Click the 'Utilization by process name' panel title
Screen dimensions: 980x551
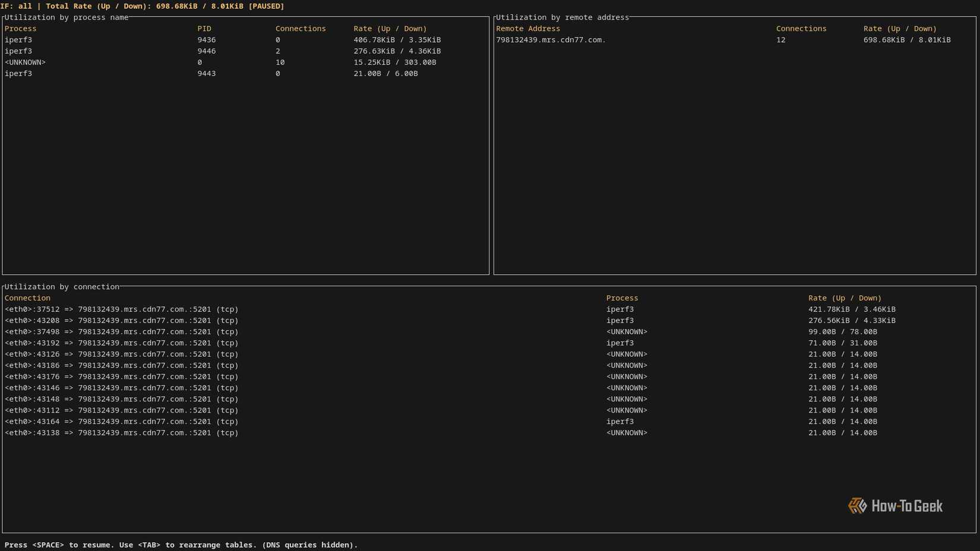pos(66,17)
